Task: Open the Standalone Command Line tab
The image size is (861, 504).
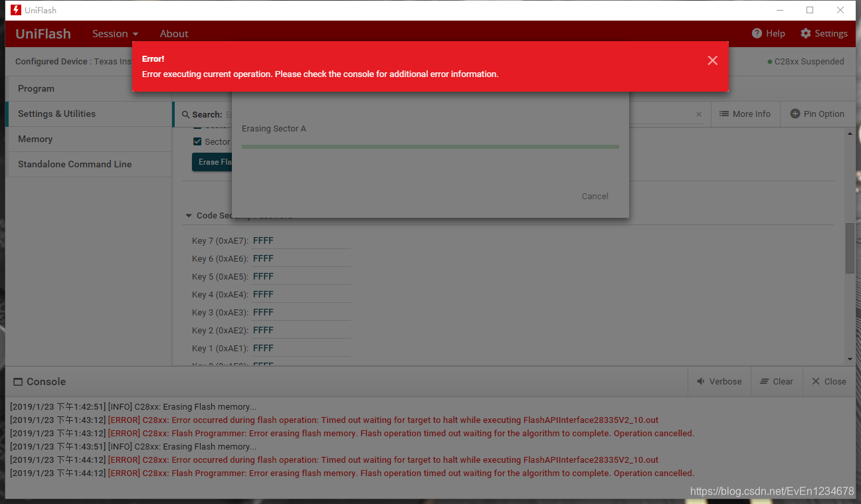Action: pos(88,164)
